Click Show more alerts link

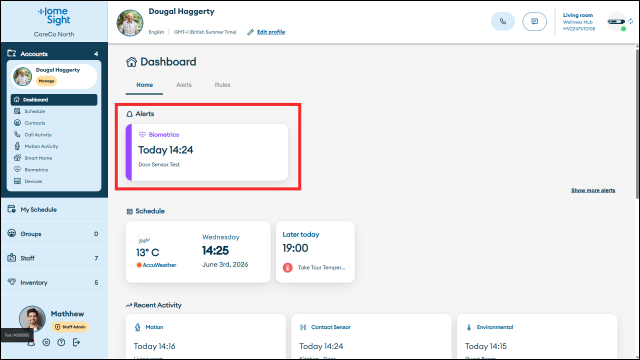(593, 190)
